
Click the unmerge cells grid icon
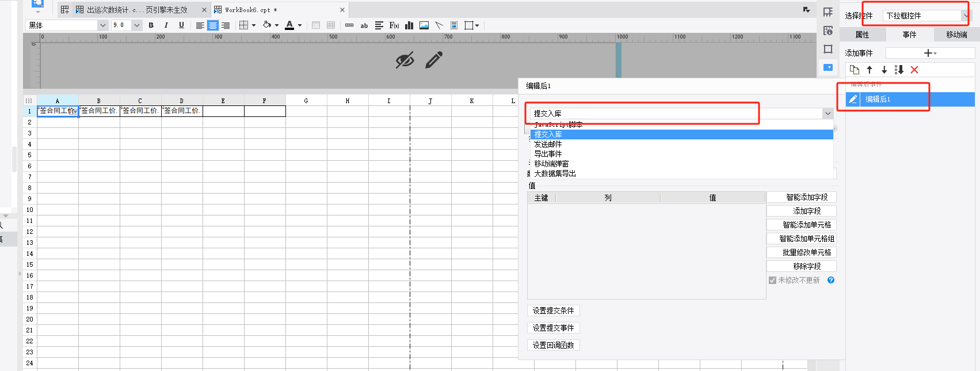click(x=331, y=25)
